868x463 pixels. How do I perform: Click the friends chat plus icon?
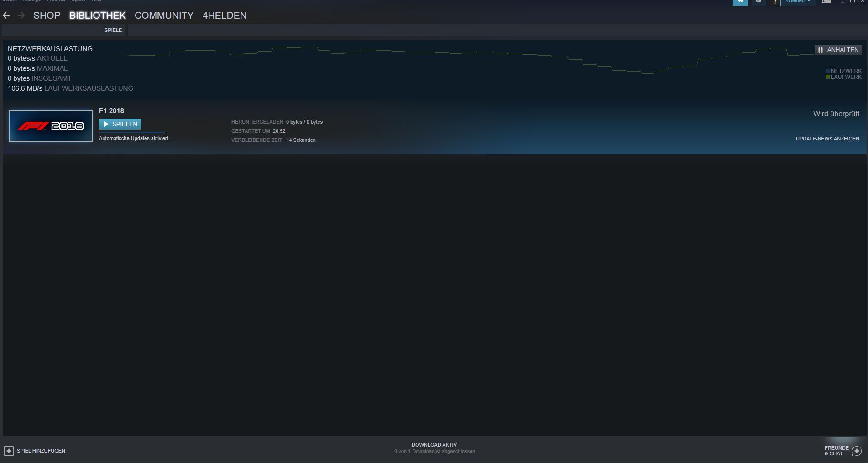pos(857,451)
